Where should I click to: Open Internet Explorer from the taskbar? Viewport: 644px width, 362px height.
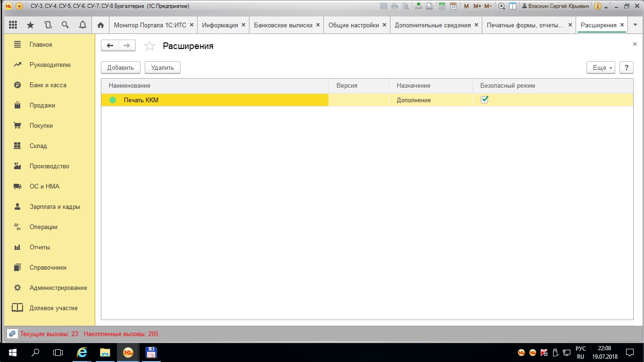click(82, 352)
